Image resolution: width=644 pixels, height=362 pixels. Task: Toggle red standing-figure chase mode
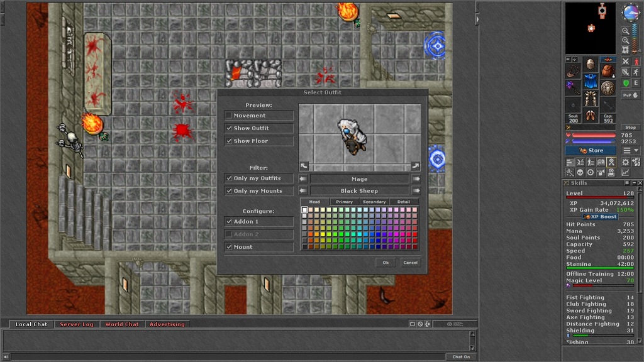point(636,62)
